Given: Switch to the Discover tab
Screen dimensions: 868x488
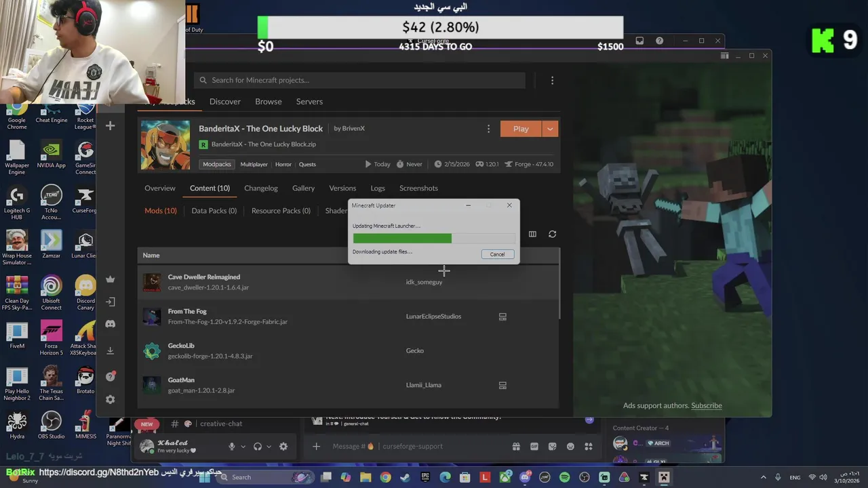Looking at the screenshot, I should pyautogui.click(x=225, y=102).
